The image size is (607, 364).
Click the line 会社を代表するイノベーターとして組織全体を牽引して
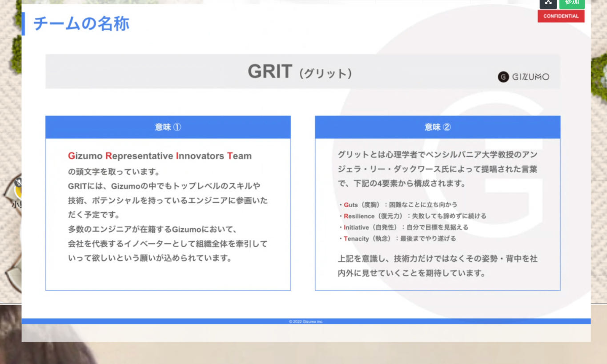168,244
